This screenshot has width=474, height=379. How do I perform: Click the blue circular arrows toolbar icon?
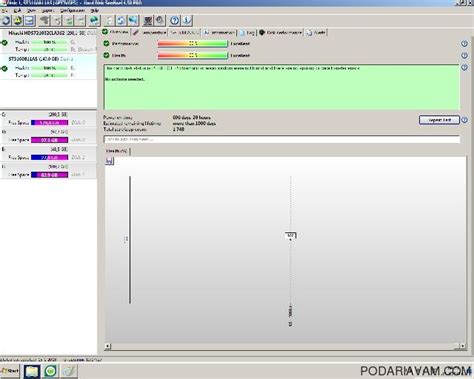pyautogui.click(x=121, y=21)
